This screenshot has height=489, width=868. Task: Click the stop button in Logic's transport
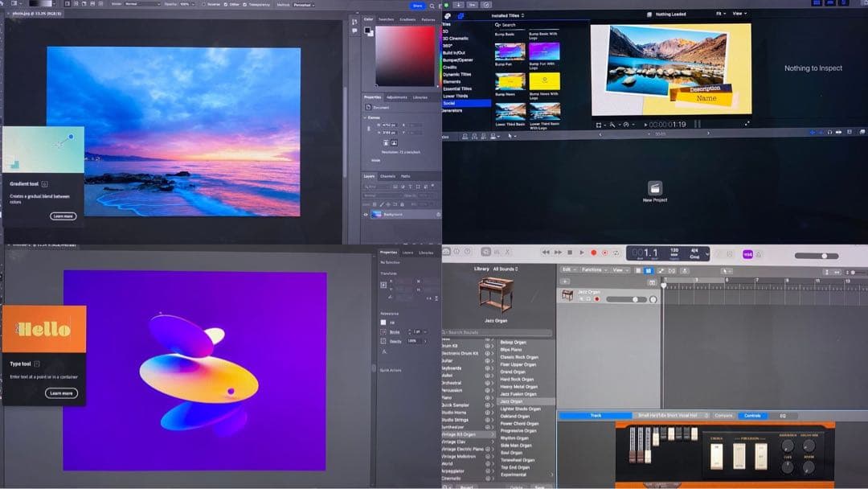pos(570,253)
